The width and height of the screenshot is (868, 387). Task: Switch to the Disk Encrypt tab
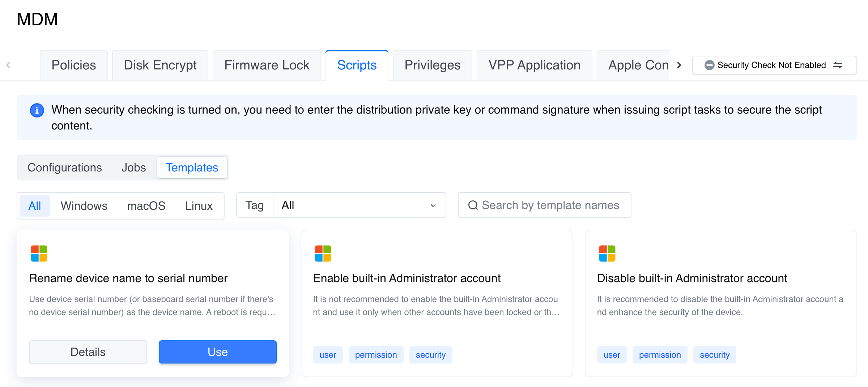(160, 65)
